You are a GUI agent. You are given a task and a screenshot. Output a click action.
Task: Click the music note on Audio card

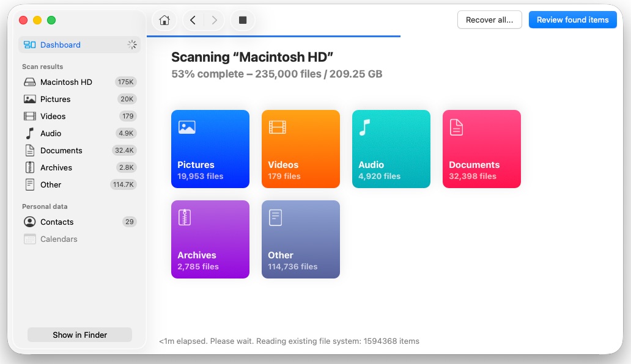[x=364, y=128]
